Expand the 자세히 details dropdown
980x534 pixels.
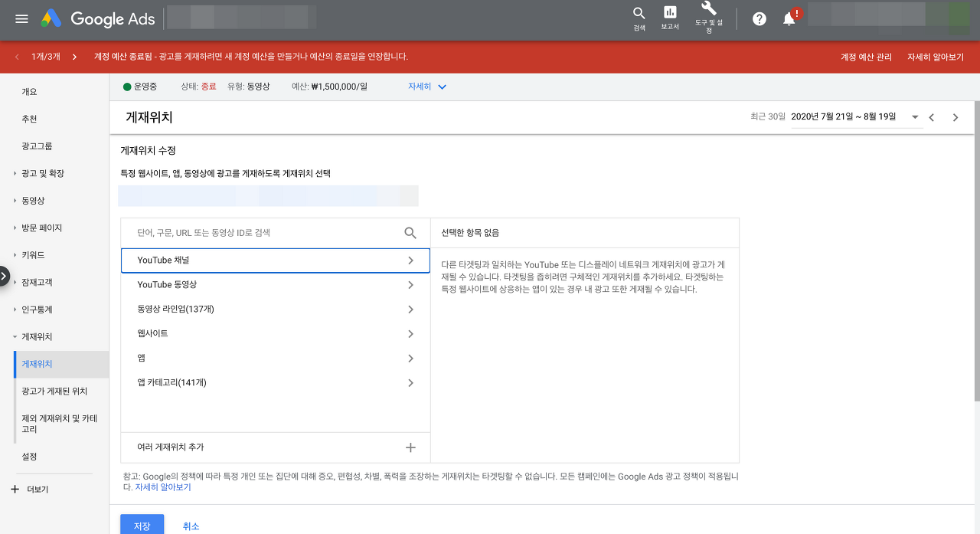click(x=427, y=87)
